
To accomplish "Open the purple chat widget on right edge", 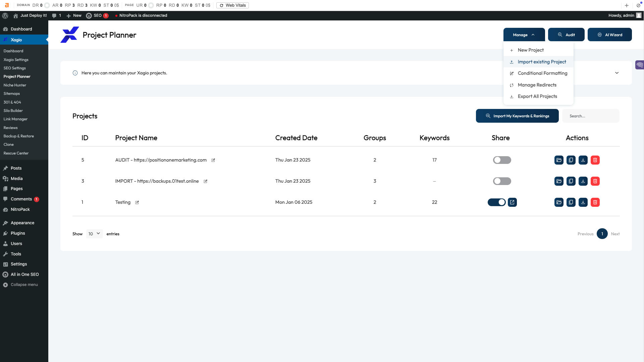I will tap(640, 65).
